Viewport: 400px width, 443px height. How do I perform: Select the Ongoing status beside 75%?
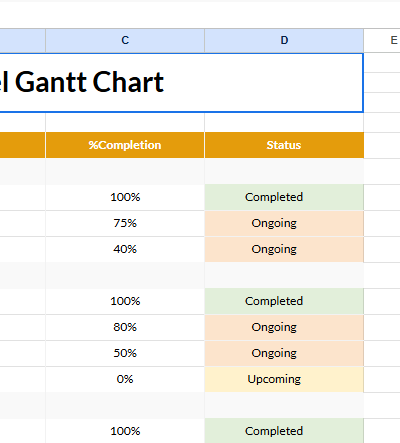click(x=284, y=223)
